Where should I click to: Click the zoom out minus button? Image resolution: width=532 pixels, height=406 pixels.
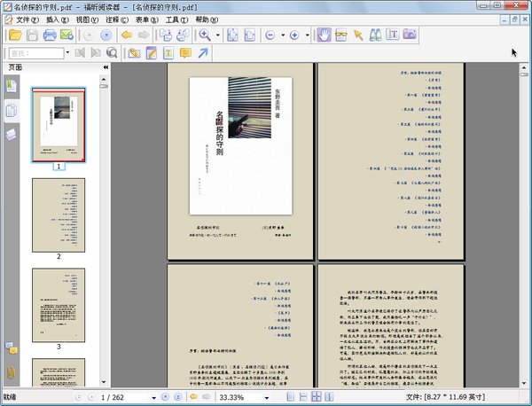[270, 35]
